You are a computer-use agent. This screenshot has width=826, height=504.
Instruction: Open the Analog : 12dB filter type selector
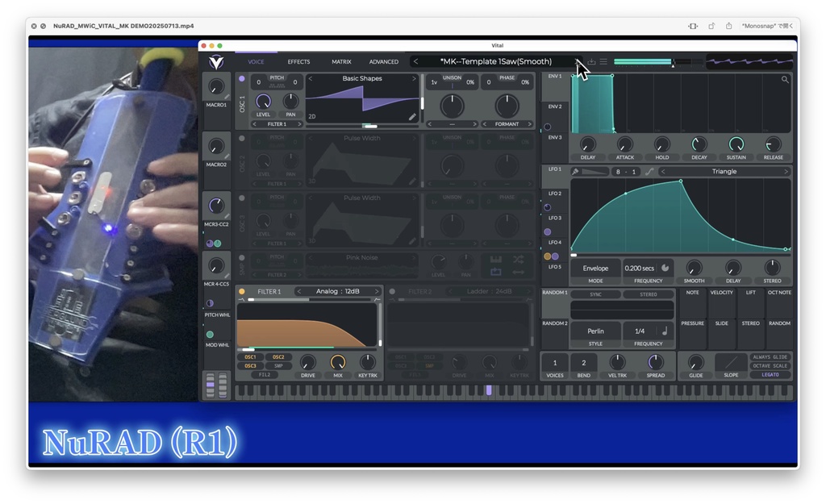tap(338, 291)
